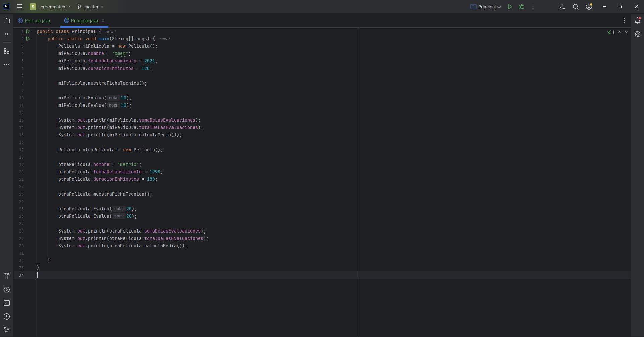Open the AI Assistant spiral icon
The image size is (644, 337).
(x=638, y=34)
